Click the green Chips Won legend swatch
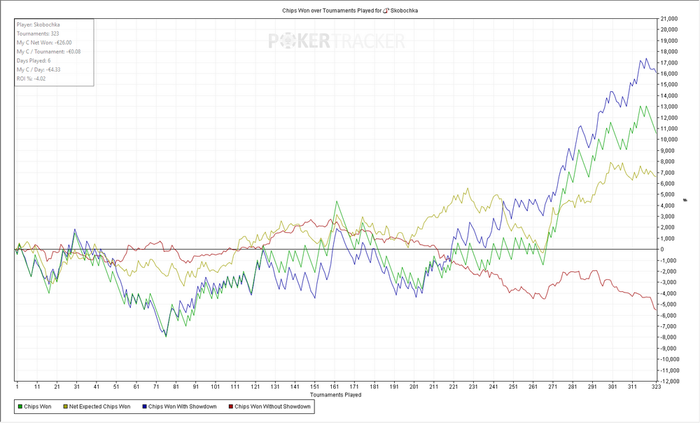The width and height of the screenshot is (700, 423). (x=20, y=406)
